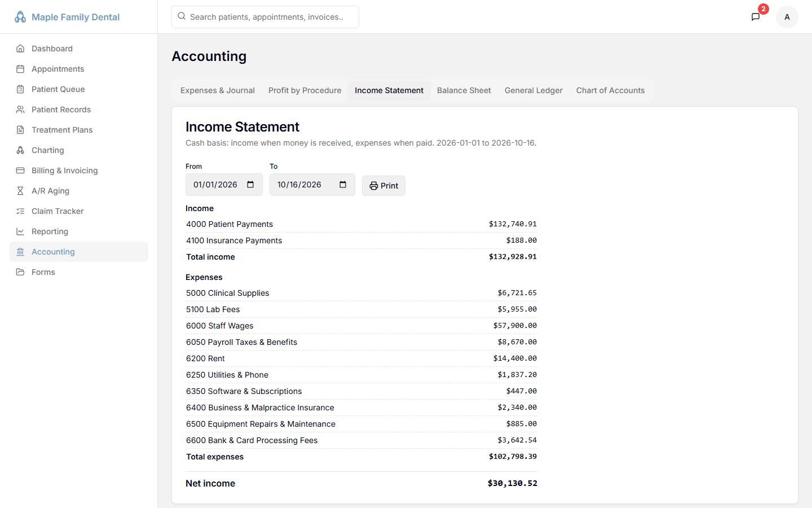The height and width of the screenshot is (508, 812).
Task: Click the search patients input field
Action: (x=265, y=17)
